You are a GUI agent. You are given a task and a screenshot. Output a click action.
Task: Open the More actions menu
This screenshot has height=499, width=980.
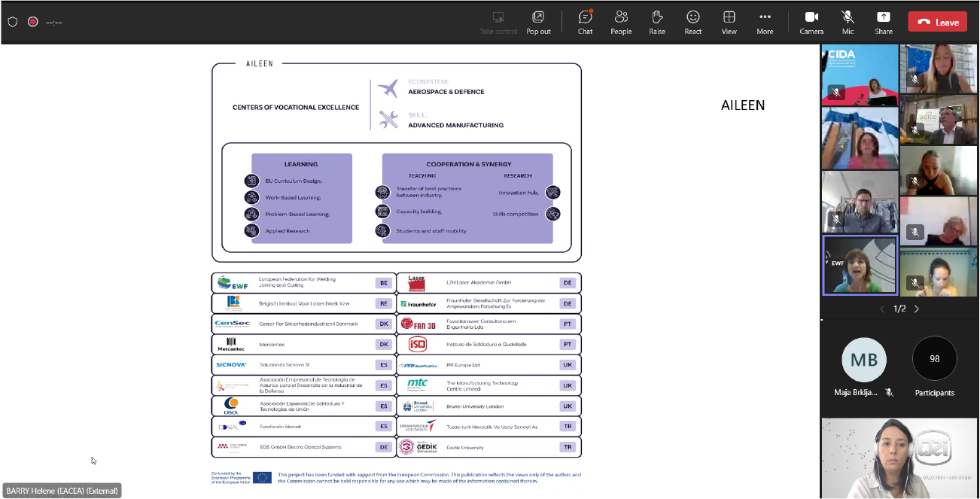[765, 21]
